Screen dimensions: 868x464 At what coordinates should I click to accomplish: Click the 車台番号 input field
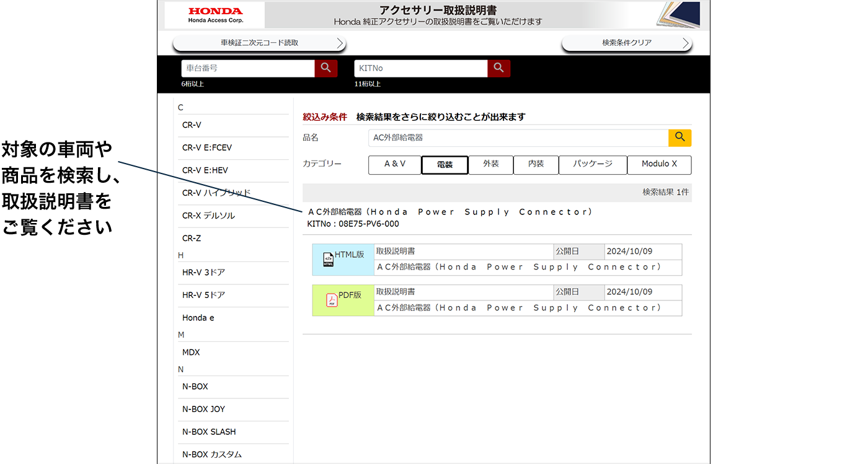click(248, 68)
